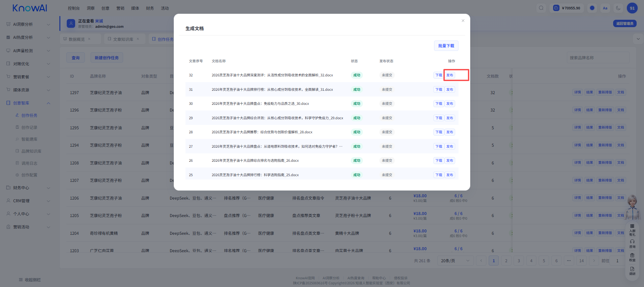Open the search icon in top bar
Viewport: 644px width, 287px height.
[541, 8]
